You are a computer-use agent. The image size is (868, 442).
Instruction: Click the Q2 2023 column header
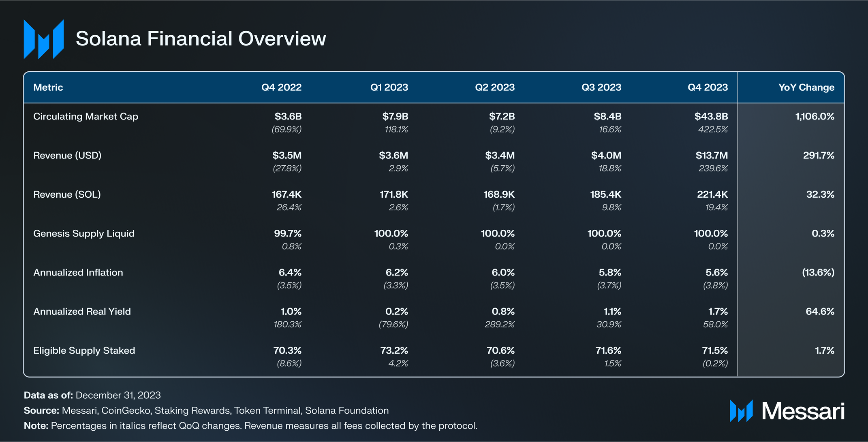[x=495, y=88]
